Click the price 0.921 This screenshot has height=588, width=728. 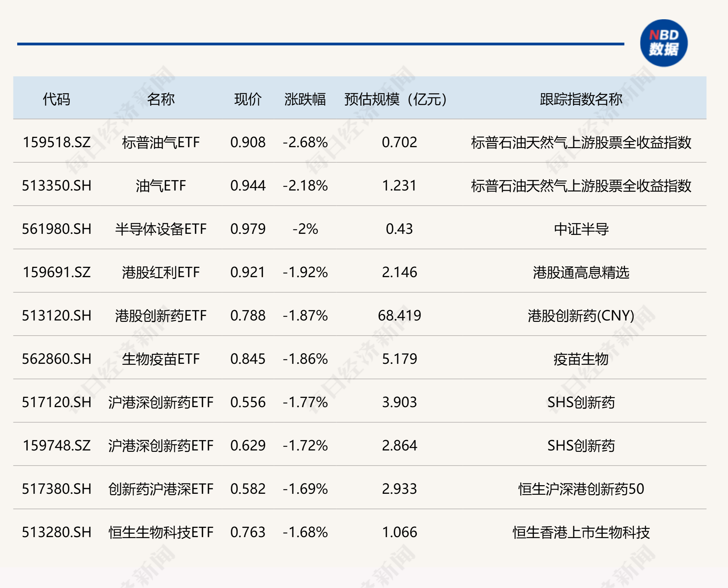pyautogui.click(x=248, y=272)
